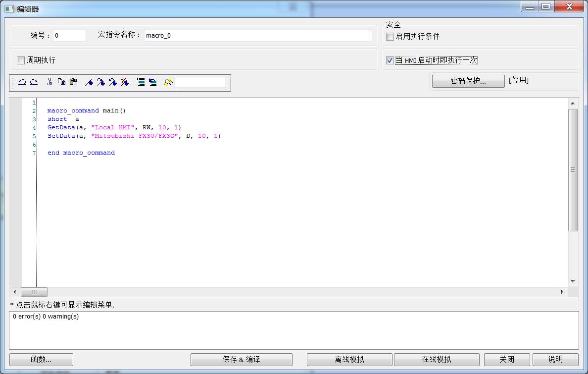The width and height of the screenshot is (588, 374).
Task: Click the Redo icon
Action: click(33, 82)
